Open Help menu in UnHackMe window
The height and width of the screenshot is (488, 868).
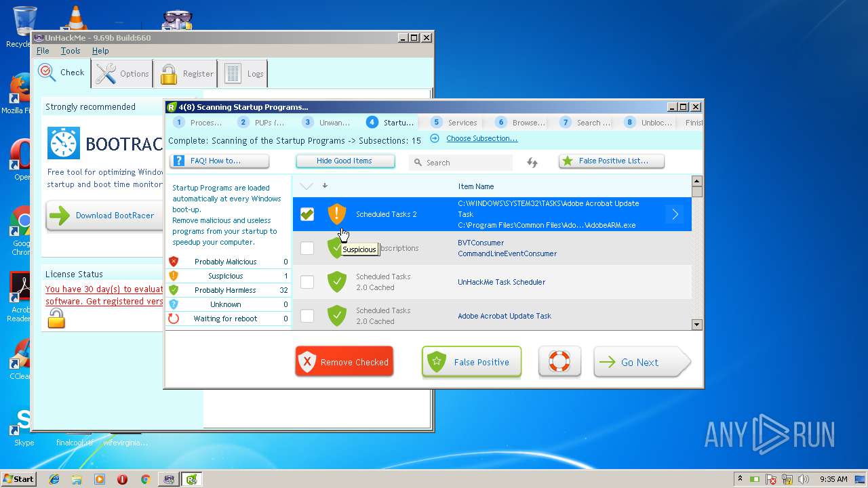coord(100,51)
